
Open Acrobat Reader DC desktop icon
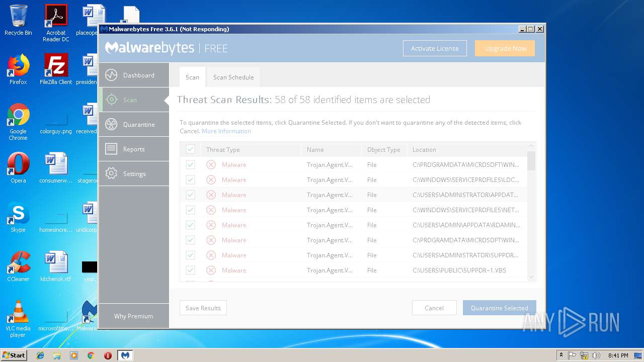point(56,23)
